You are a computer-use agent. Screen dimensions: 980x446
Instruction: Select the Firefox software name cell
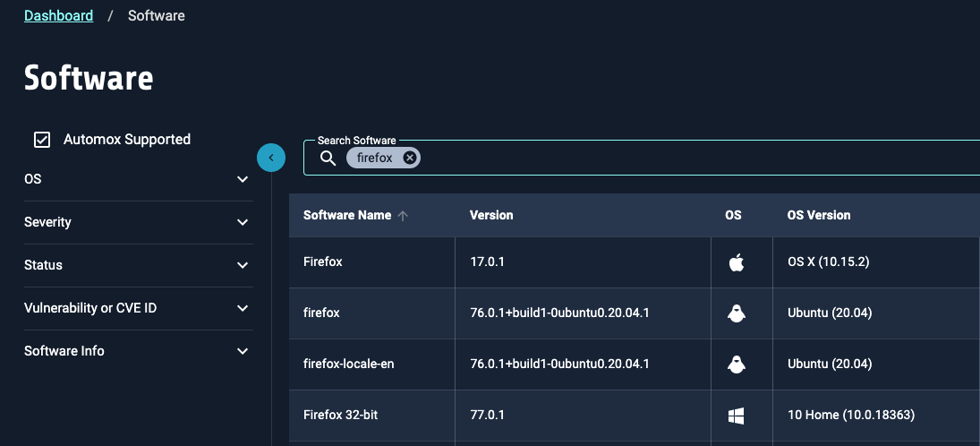372,262
